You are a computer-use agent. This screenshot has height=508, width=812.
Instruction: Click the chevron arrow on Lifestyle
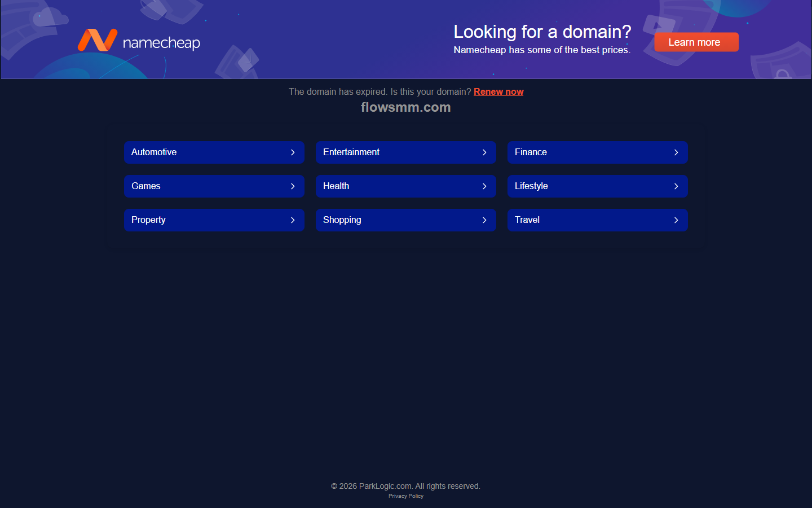pos(676,186)
